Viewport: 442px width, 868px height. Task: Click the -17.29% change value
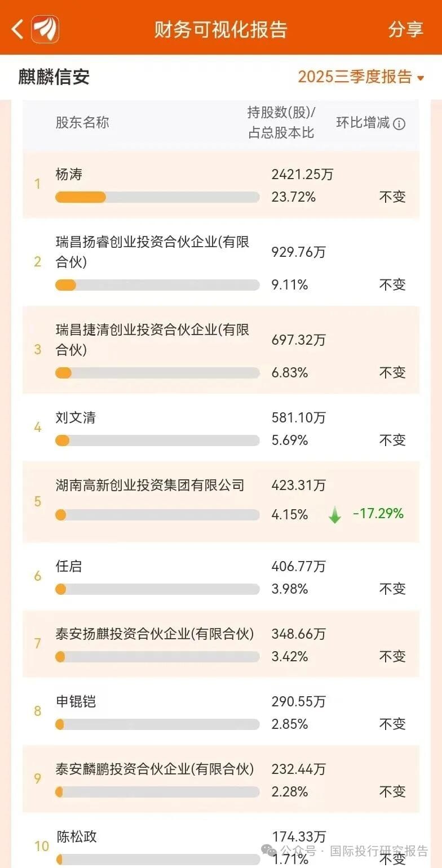pos(378,514)
